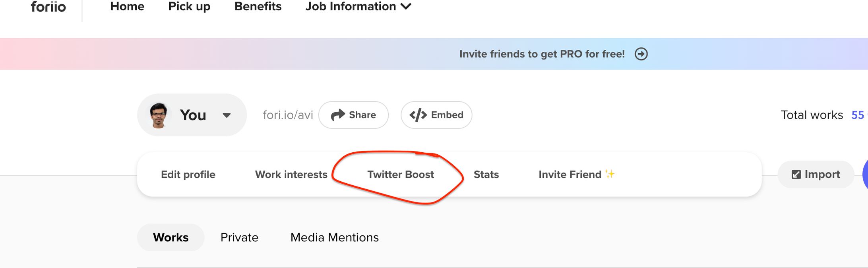Viewport: 868px width, 268px height.
Task: Click the profile avatar photo
Action: click(x=159, y=115)
